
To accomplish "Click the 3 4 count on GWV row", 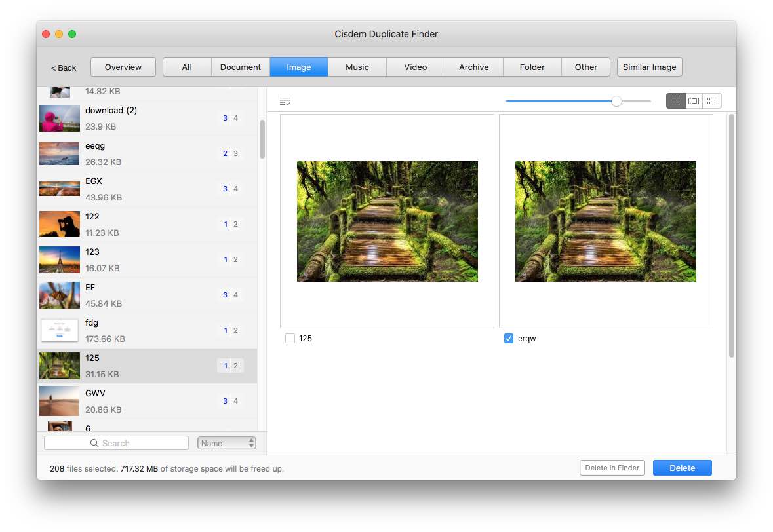I will [230, 401].
